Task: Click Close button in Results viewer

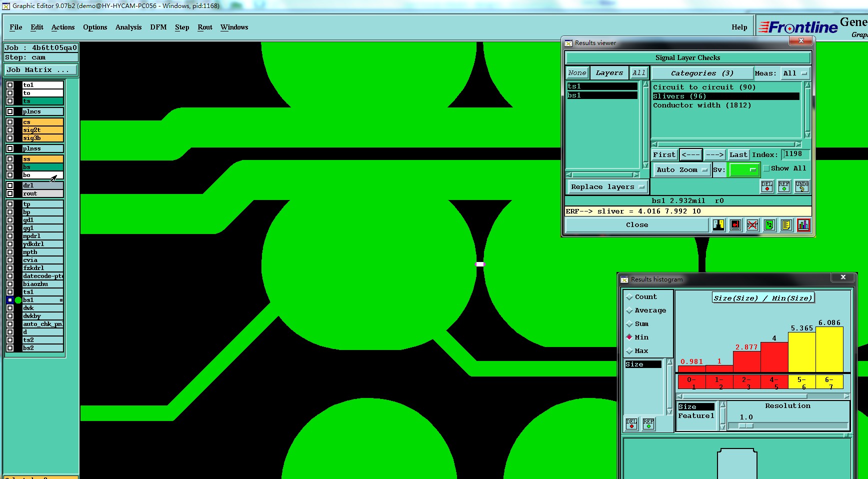Action: 637,225
